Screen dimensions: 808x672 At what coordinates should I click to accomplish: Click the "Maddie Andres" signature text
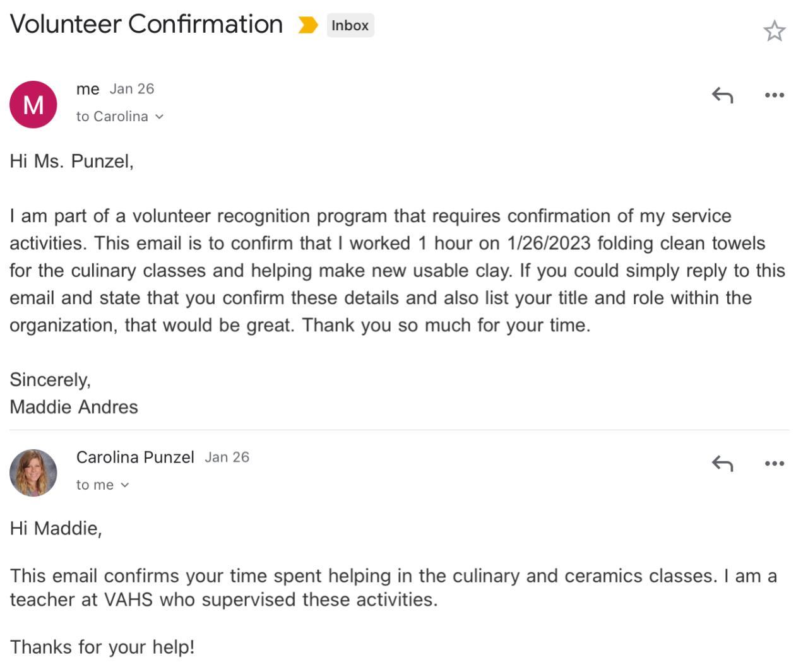[74, 407]
